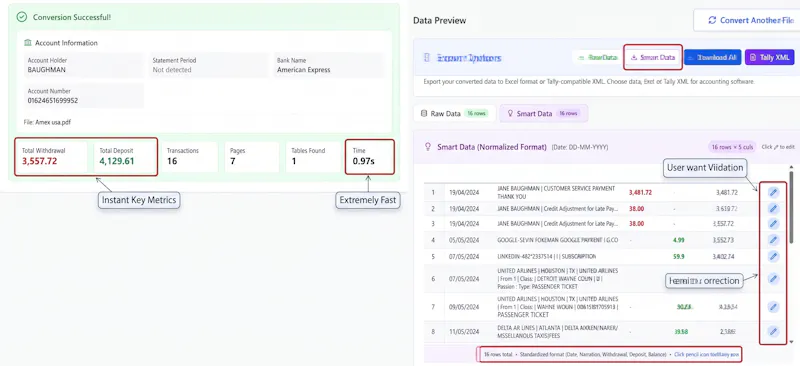
Task: Click the GOOGLE payment narration cell
Action: tap(558, 240)
